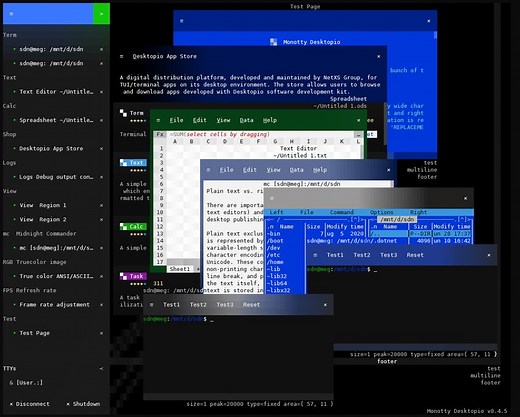The height and width of the screenshot is (417, 520).
Task: Select column A header in Spreadsheet
Action: (x=175, y=141)
